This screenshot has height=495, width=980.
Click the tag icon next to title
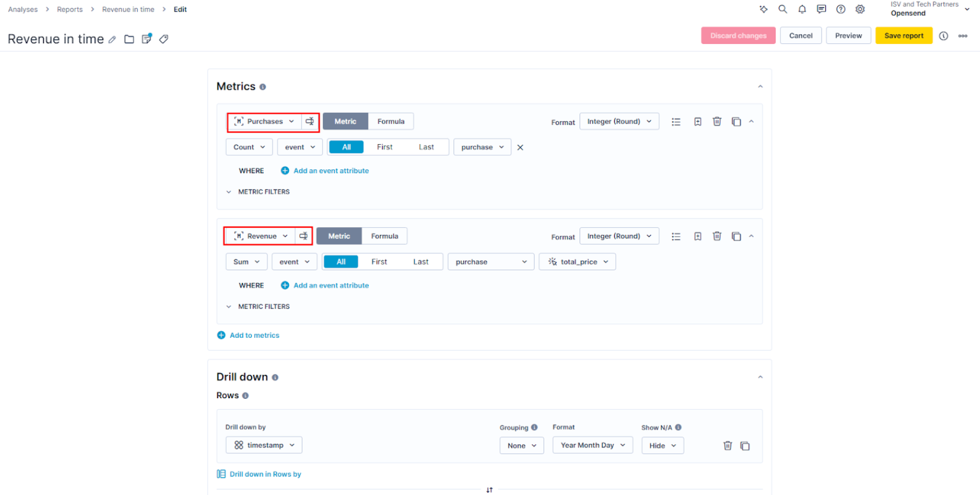[x=163, y=40]
